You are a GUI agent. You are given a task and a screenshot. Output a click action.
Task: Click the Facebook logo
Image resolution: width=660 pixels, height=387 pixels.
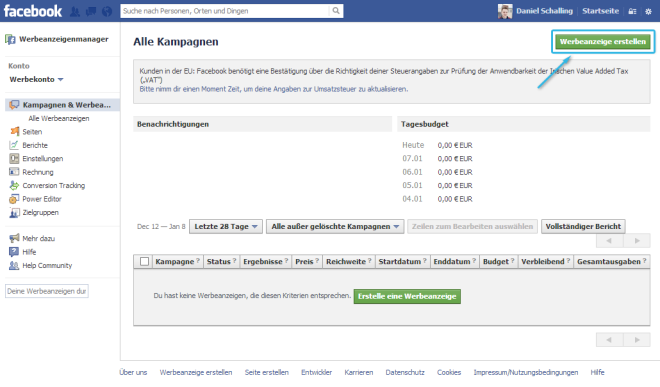(x=33, y=11)
